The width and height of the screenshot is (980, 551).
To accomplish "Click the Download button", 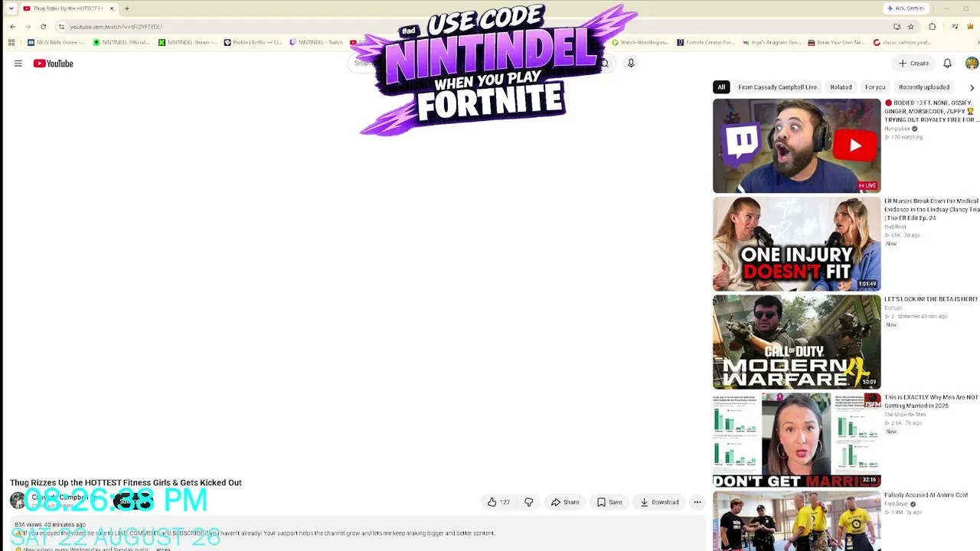I will (659, 502).
